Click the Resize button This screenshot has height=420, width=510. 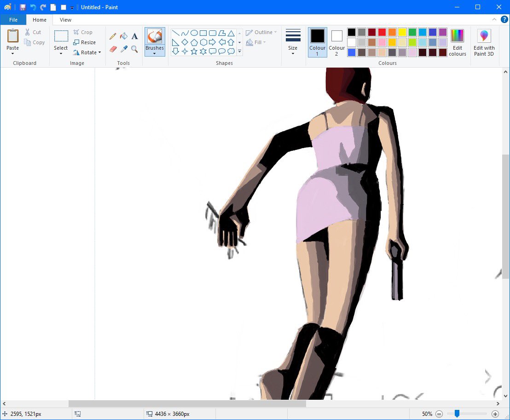85,42
